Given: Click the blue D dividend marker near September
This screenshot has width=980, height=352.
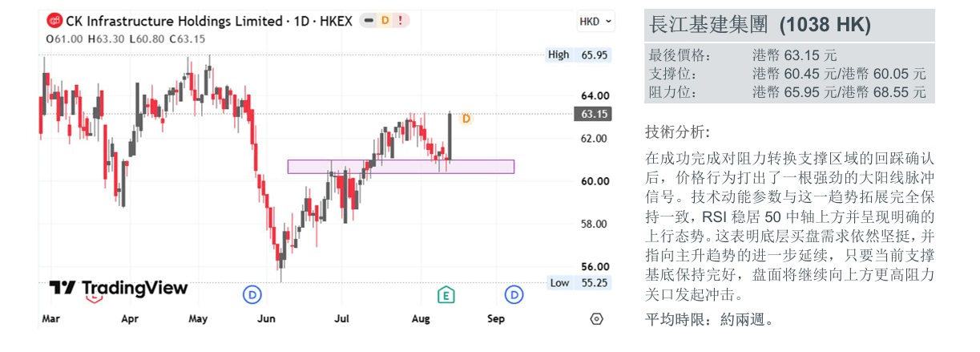Looking at the screenshot, I should pyautogui.click(x=514, y=295).
